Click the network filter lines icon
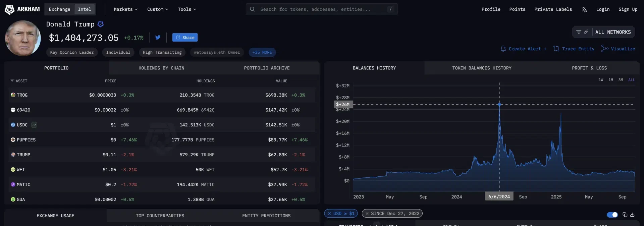644x226 pixels. 579,32
